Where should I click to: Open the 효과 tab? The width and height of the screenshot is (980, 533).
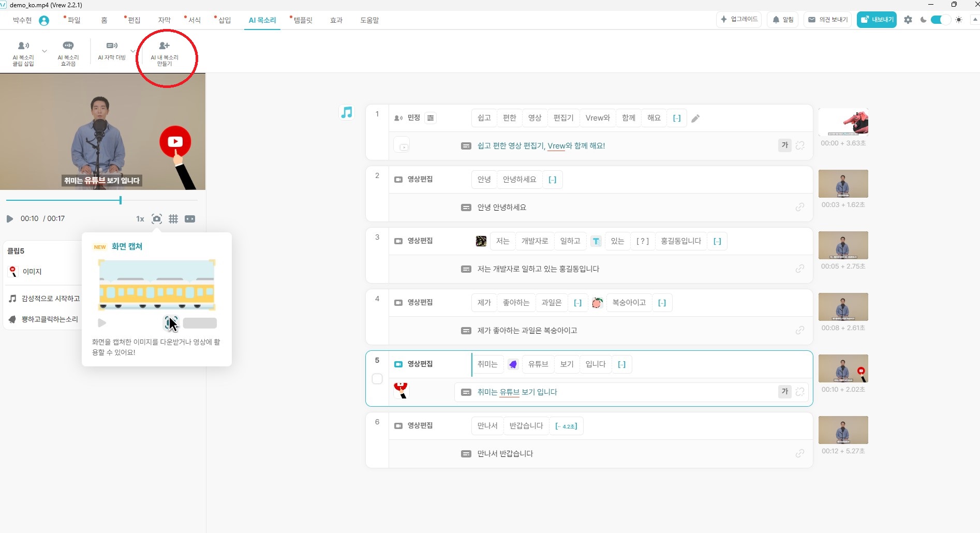coord(336,20)
